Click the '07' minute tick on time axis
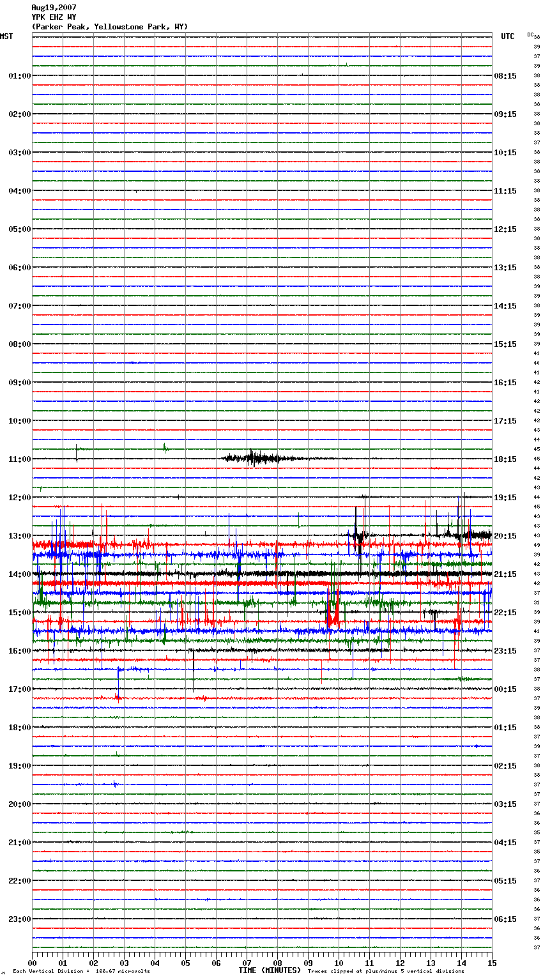Viewport: 543px width, 980px height. point(247,963)
